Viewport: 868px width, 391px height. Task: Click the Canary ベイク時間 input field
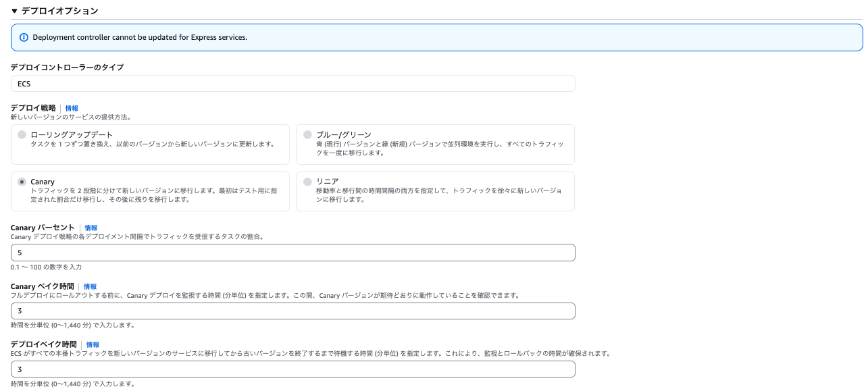292,311
